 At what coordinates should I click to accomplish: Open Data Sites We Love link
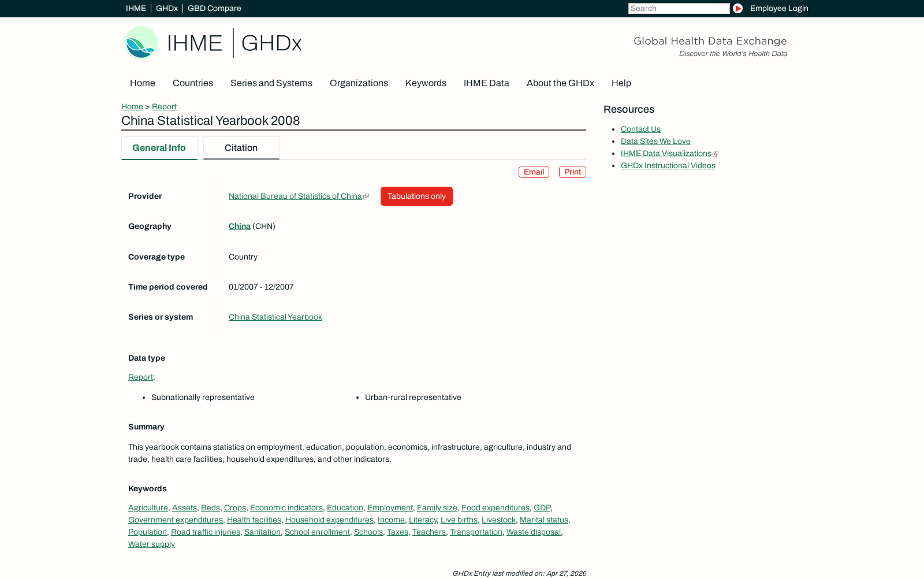click(655, 141)
